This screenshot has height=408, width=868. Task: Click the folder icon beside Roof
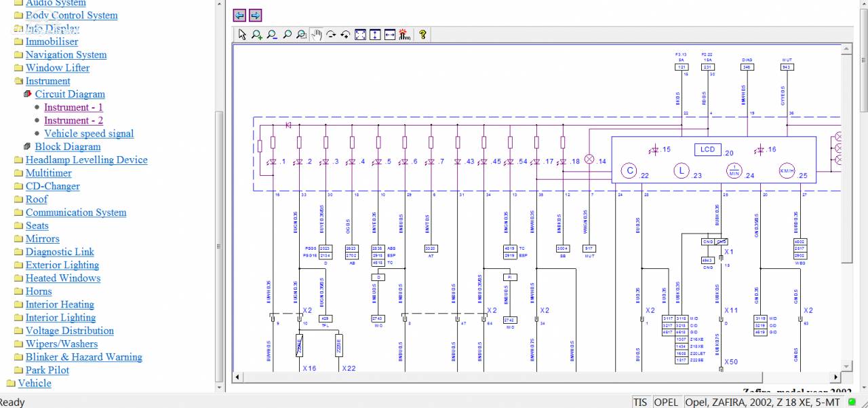click(x=18, y=200)
